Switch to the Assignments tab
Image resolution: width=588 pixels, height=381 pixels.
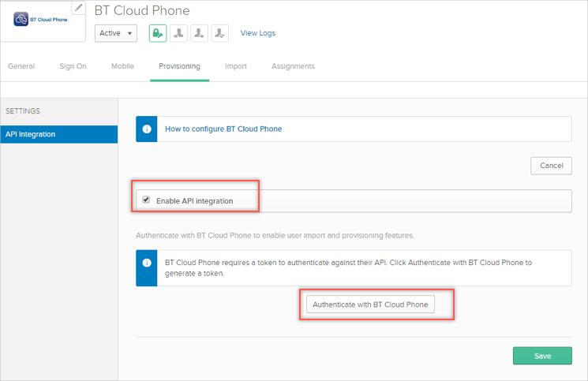293,66
